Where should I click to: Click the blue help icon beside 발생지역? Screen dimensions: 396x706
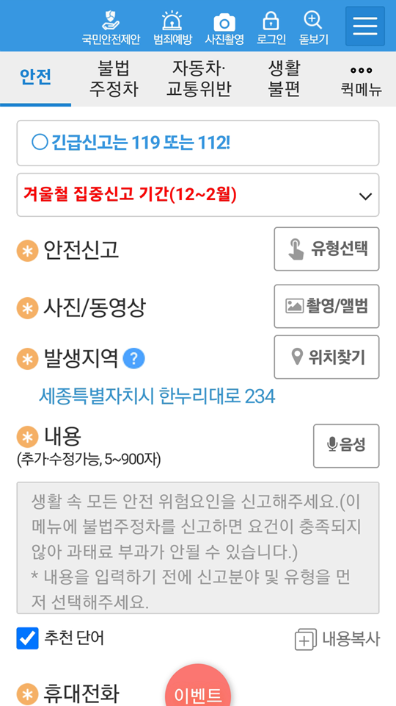tap(134, 359)
